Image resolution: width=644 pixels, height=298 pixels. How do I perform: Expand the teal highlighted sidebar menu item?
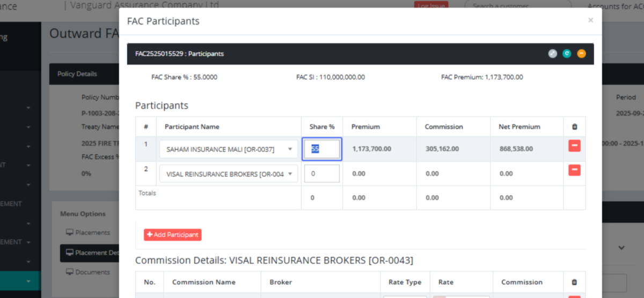coord(28,281)
